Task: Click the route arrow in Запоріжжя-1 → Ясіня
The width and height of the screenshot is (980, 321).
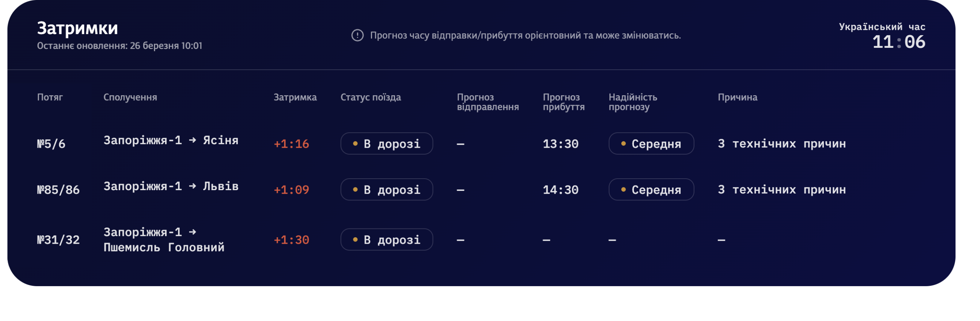Action: (193, 140)
